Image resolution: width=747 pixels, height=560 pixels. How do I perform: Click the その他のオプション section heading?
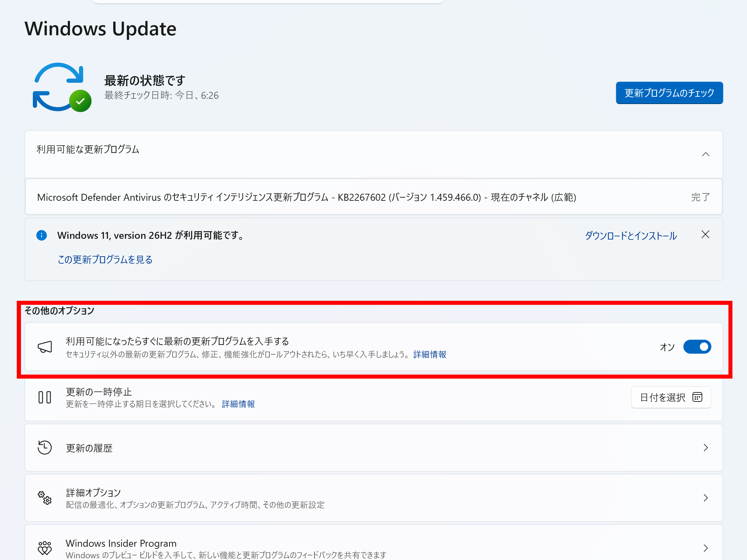pyautogui.click(x=59, y=310)
